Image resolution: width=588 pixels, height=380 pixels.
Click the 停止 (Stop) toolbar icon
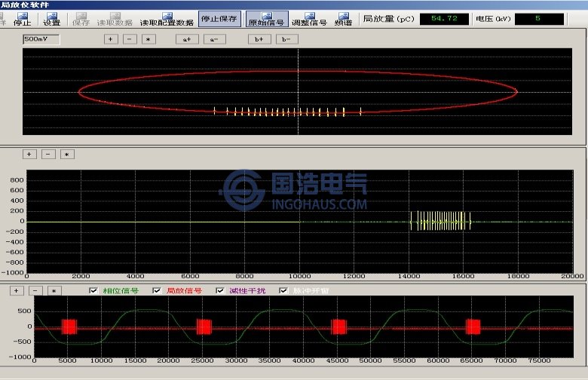point(23,19)
